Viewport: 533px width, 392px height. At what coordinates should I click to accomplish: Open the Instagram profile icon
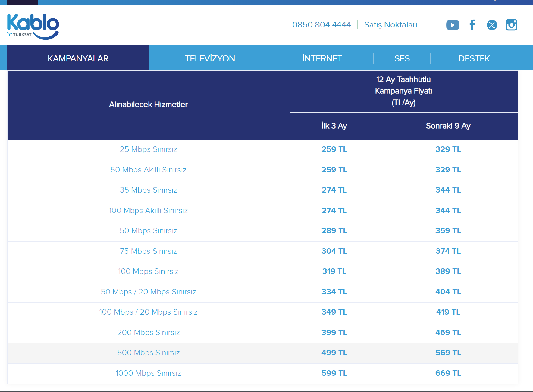[511, 25]
